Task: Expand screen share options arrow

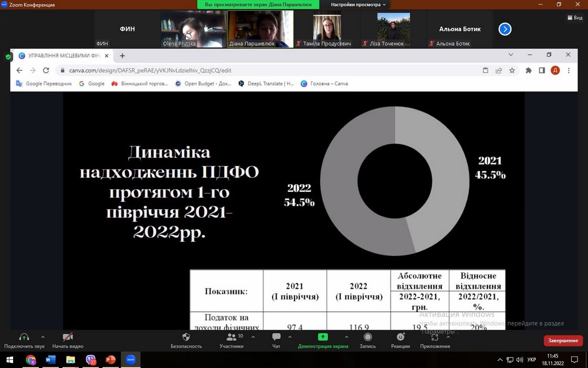Action: pos(346,337)
